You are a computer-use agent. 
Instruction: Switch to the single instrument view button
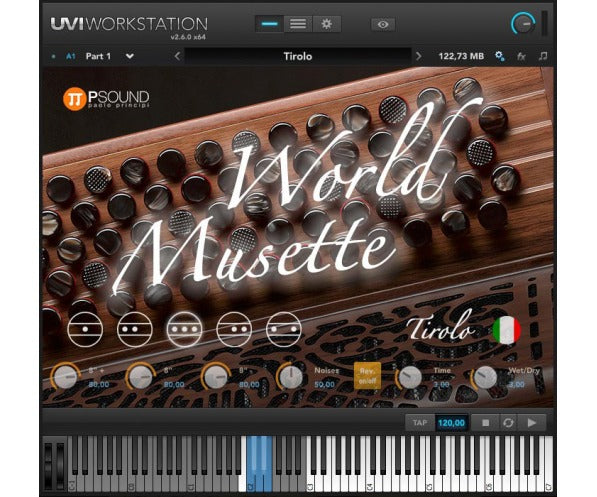coord(270,24)
